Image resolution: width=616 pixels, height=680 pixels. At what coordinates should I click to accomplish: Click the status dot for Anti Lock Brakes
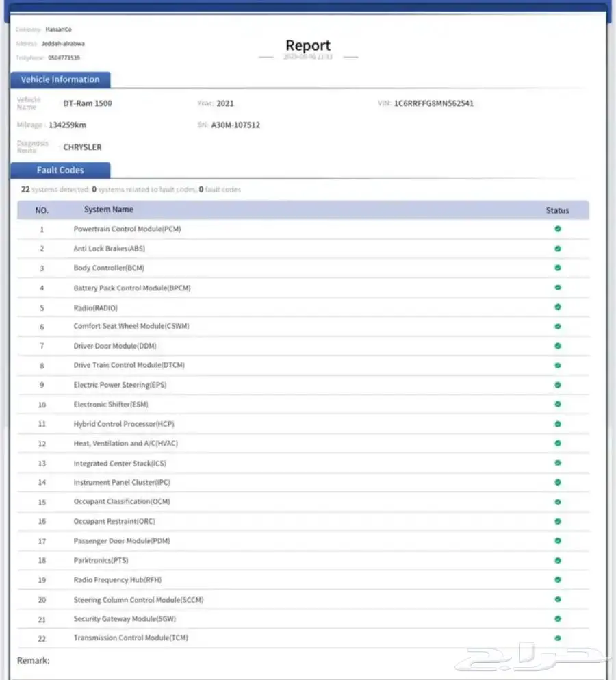(557, 249)
